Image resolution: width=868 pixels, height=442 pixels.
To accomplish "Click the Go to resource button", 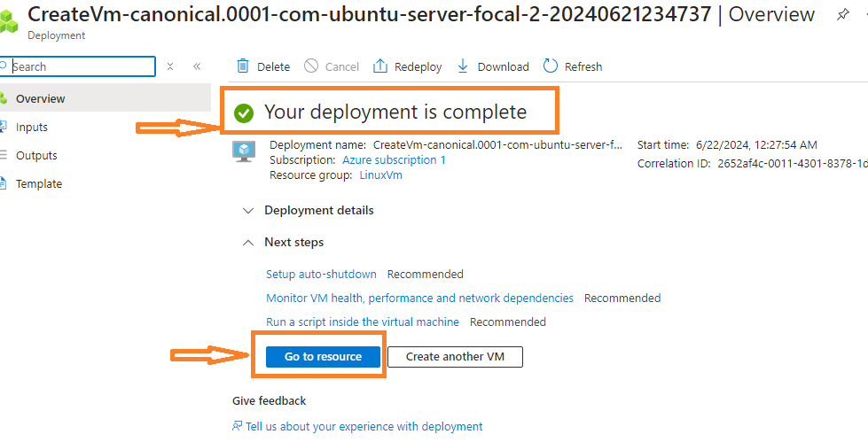I will coord(323,356).
